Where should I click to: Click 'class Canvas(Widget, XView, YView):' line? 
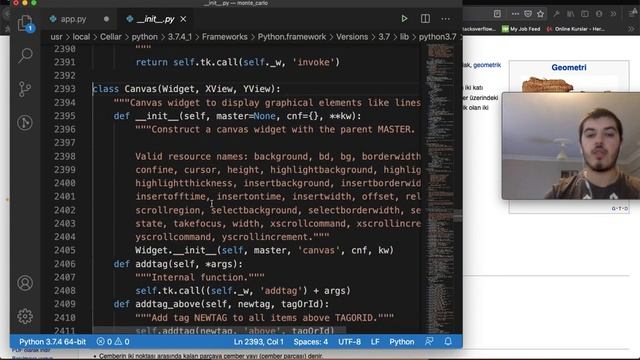coord(187,89)
